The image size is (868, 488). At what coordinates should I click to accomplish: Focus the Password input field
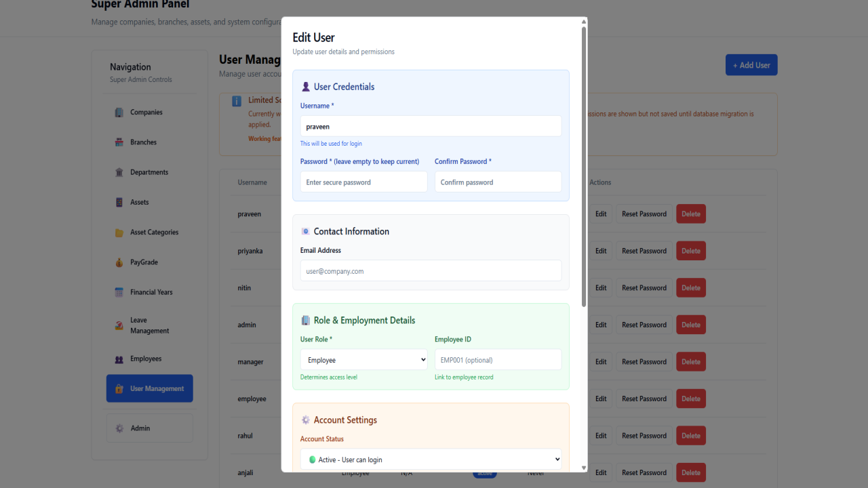coord(364,182)
